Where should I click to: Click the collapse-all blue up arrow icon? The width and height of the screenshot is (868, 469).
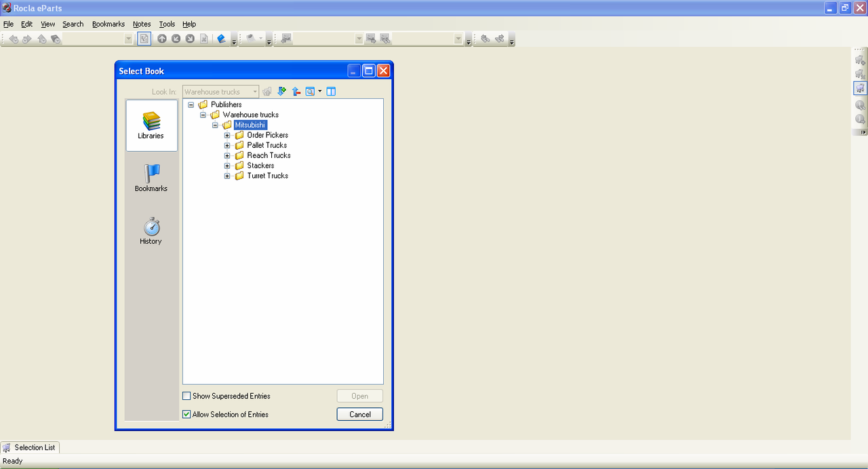pyautogui.click(x=296, y=91)
